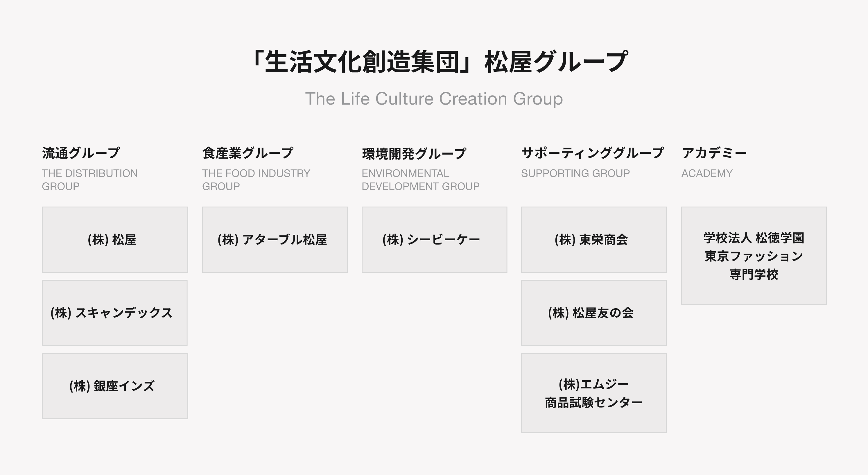Click the サポーティンググループ heading
868x475 pixels.
tap(593, 153)
